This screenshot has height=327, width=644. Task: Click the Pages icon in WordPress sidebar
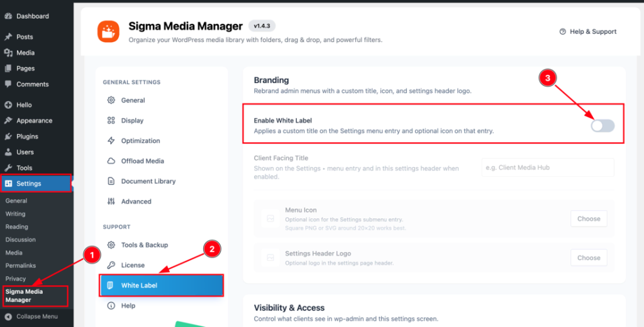click(8, 69)
